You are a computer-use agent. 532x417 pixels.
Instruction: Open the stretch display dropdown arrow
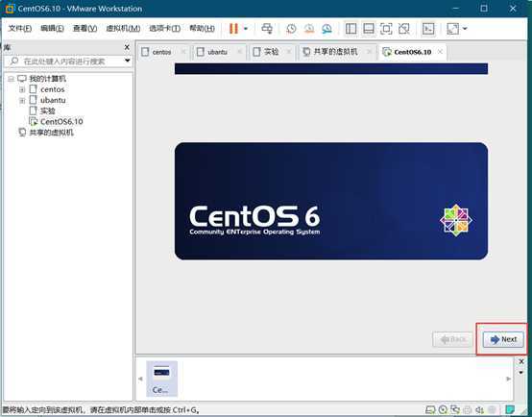coord(465,29)
